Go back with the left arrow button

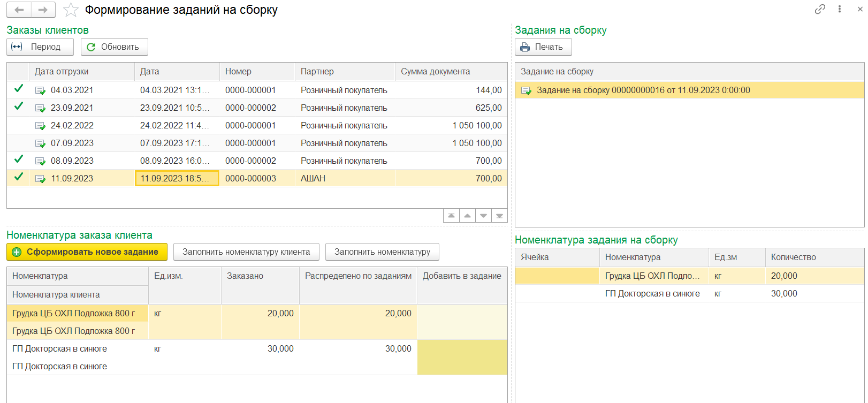click(x=19, y=10)
